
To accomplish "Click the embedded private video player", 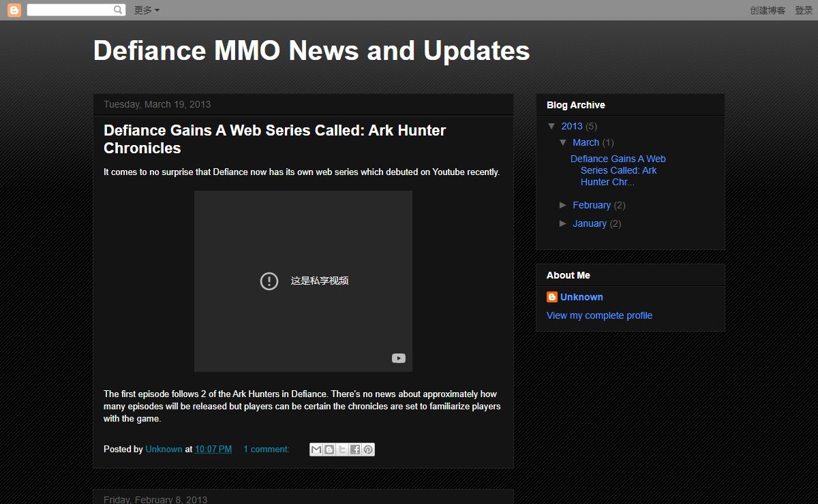I will point(303,281).
